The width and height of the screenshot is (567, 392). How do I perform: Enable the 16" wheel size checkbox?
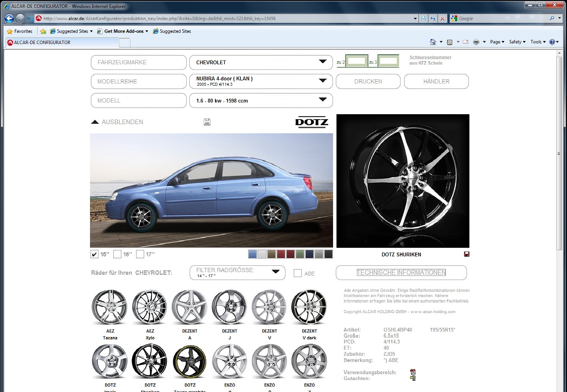coord(117,254)
